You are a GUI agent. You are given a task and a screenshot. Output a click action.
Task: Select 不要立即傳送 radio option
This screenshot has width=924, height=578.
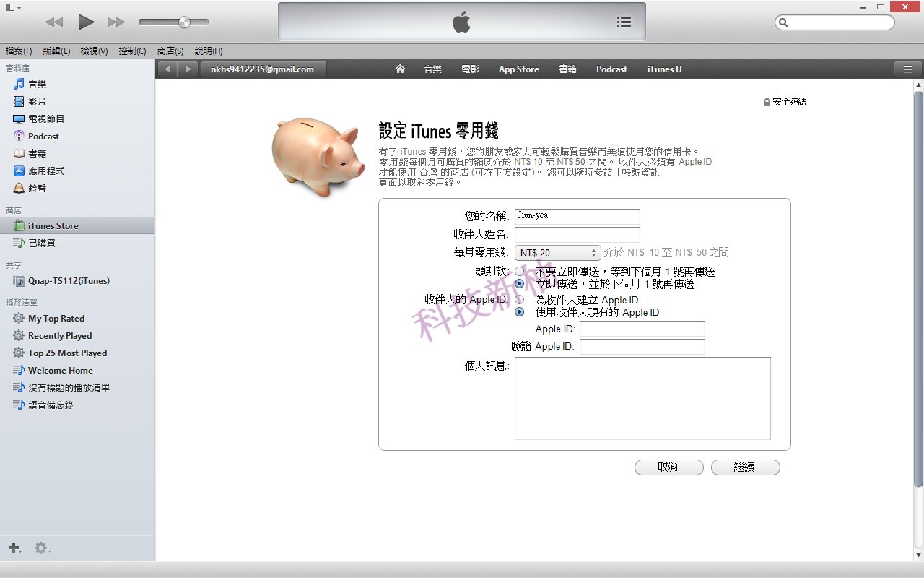pos(520,272)
